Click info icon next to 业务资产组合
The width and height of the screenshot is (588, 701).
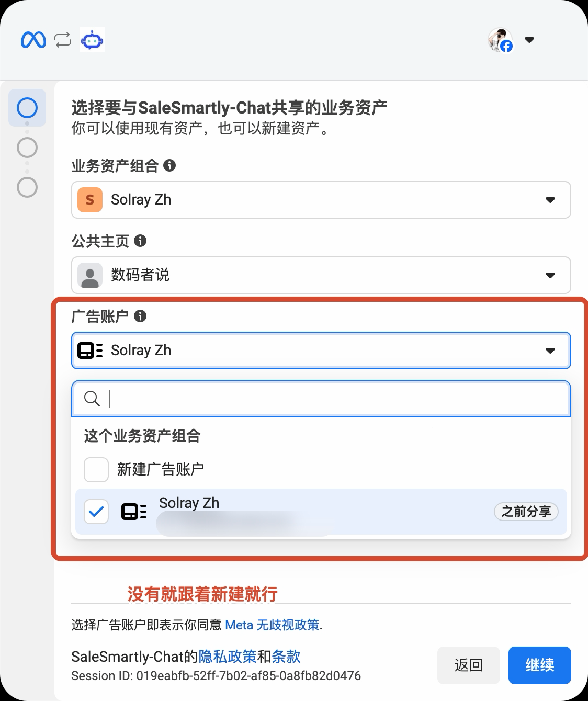[169, 165]
